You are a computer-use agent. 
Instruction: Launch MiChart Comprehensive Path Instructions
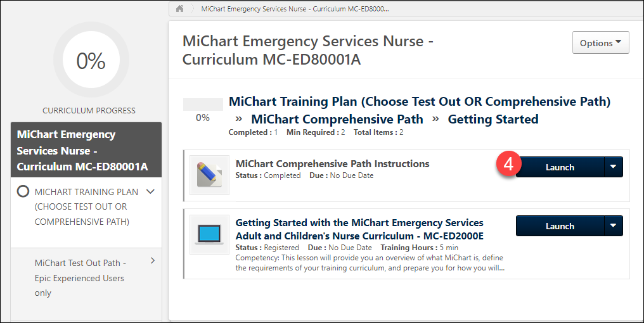coord(559,167)
